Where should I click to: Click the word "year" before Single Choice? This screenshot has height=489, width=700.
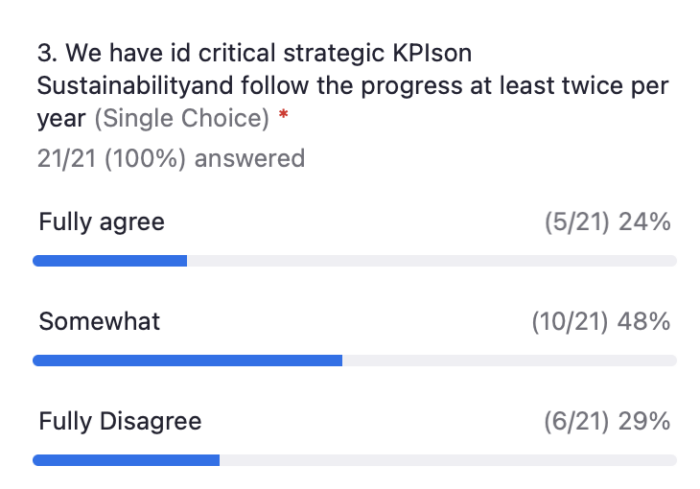coord(61,120)
